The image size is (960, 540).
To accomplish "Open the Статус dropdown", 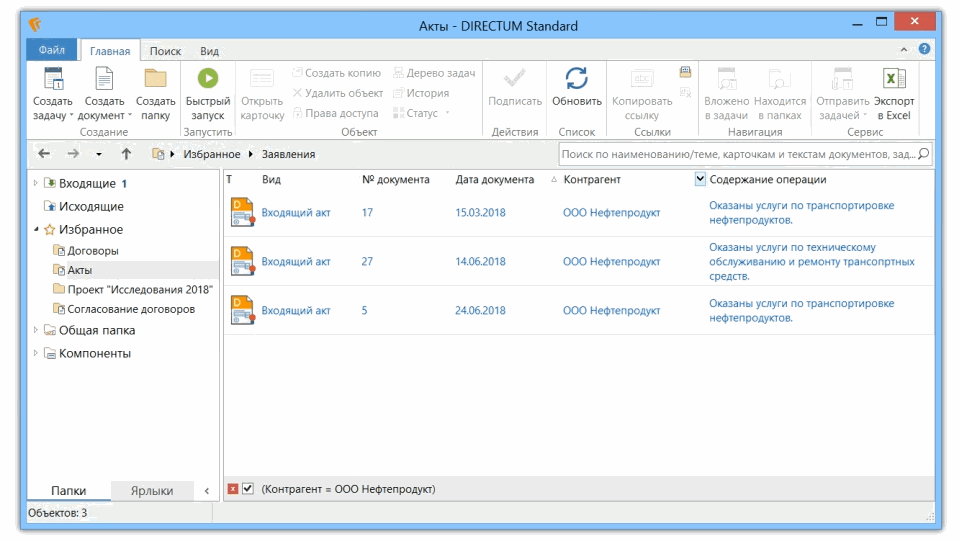I will [421, 113].
